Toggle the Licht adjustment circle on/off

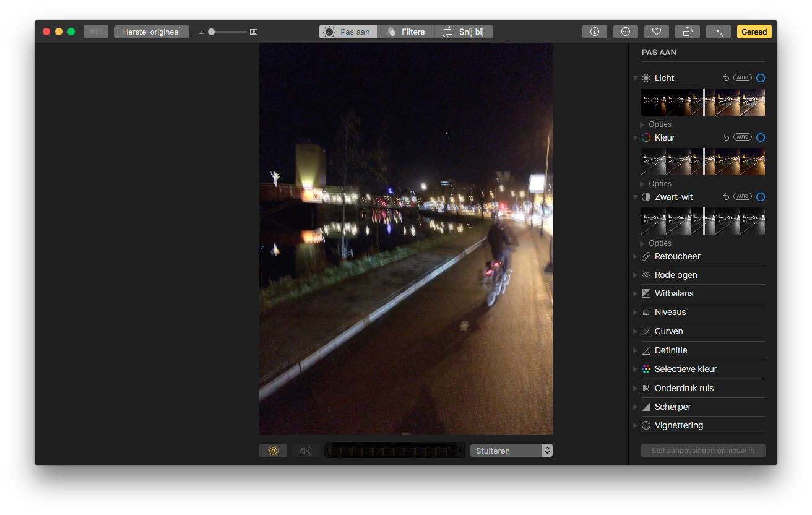(760, 78)
